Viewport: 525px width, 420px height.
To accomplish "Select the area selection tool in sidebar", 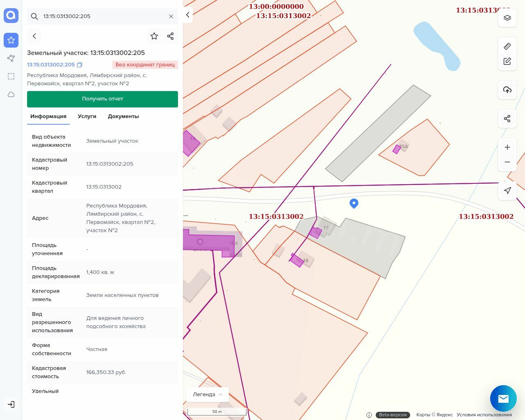I will (x=11, y=76).
